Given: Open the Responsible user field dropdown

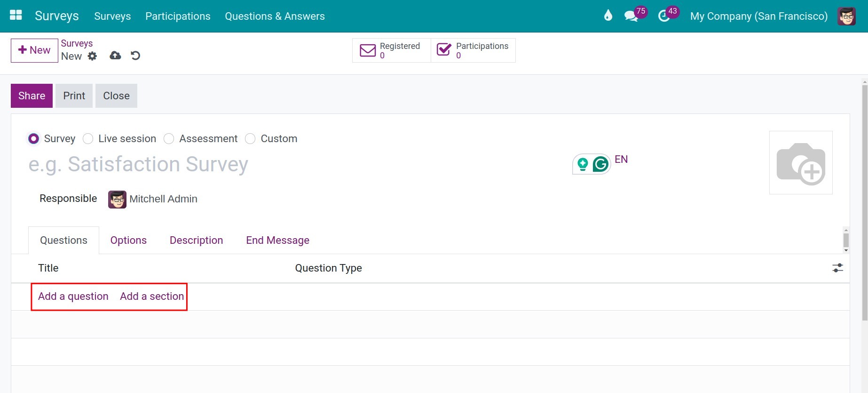Looking at the screenshot, I should pyautogui.click(x=163, y=199).
